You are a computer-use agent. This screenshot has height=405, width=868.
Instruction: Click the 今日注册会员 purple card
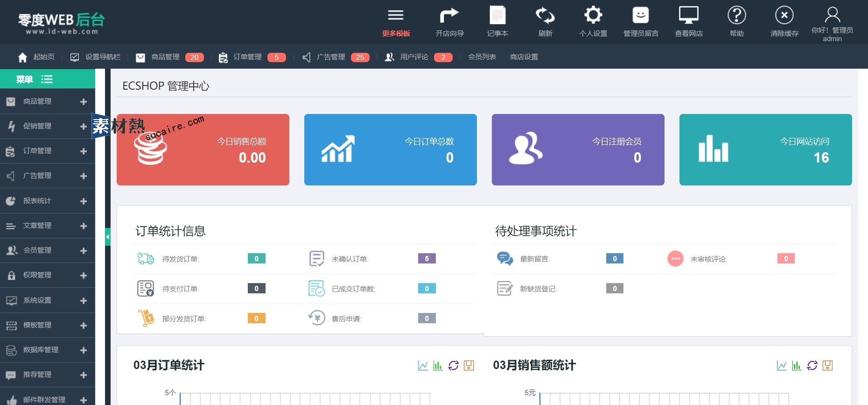pos(578,149)
